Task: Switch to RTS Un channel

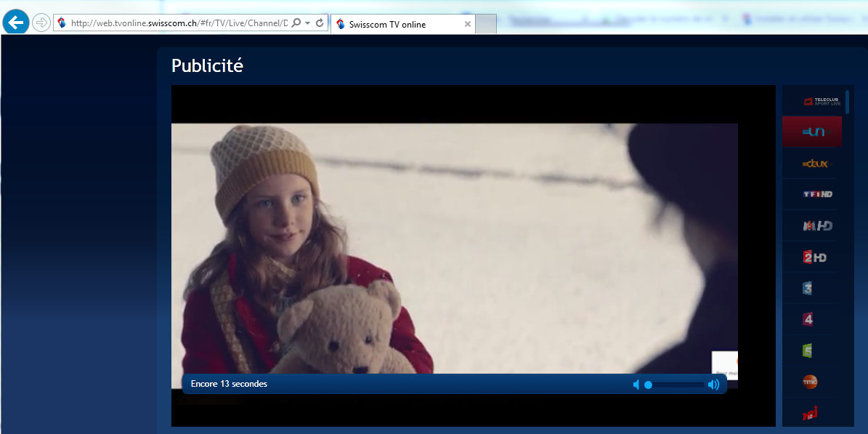Action: pyautogui.click(x=812, y=132)
